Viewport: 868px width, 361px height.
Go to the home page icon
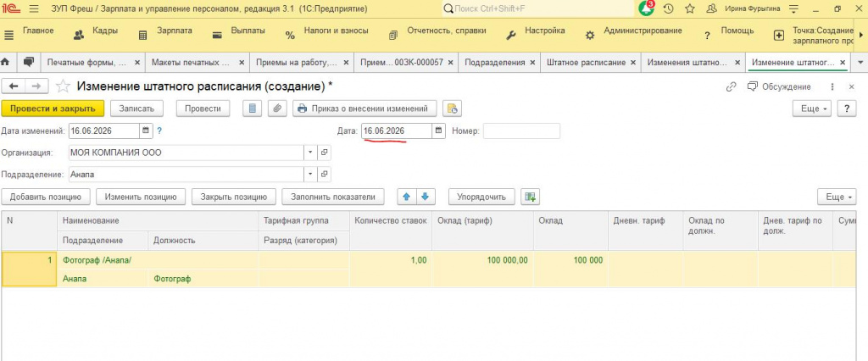click(7, 62)
